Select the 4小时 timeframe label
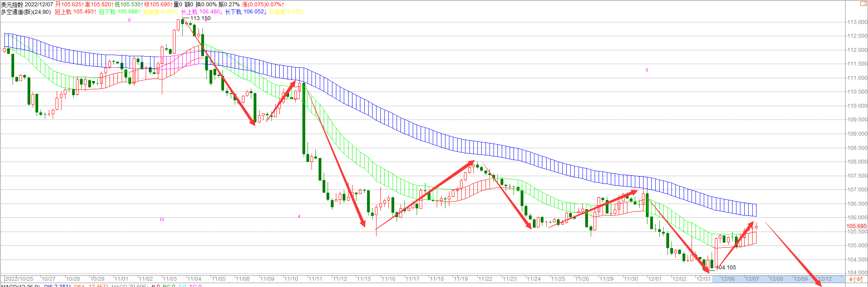868x287 pixels. [856, 279]
